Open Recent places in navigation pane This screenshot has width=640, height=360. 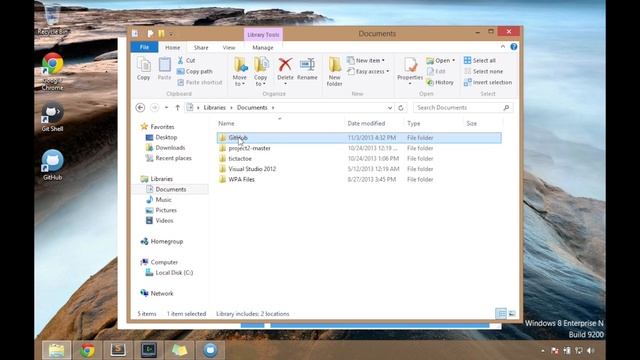tap(173, 158)
